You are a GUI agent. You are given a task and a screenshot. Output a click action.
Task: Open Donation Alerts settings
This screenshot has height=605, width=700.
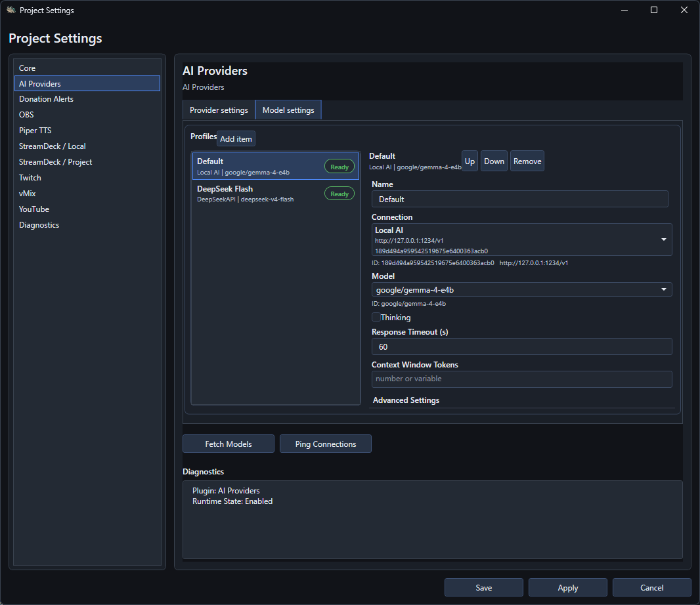tap(87, 99)
